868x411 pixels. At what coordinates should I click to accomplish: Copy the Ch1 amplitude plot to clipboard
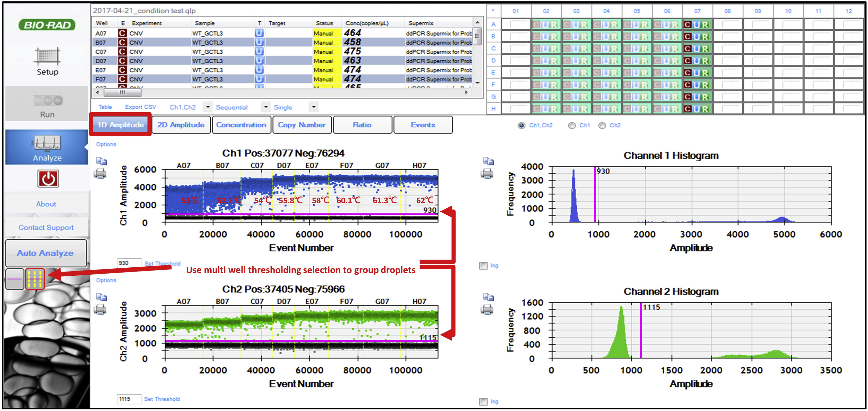coord(101,161)
